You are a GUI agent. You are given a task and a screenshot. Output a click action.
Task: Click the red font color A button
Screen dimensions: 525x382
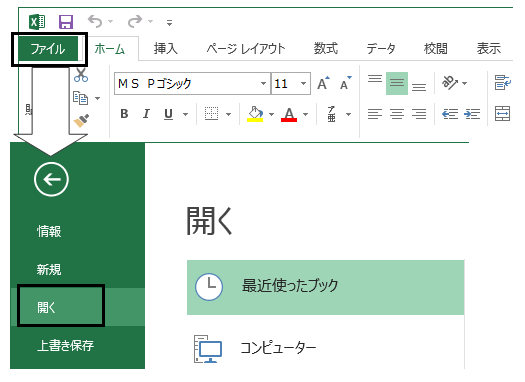289,114
